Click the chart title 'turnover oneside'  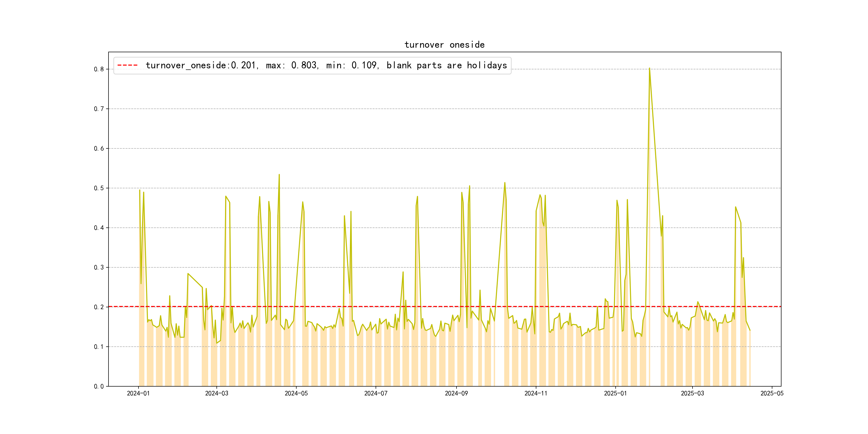444,45
